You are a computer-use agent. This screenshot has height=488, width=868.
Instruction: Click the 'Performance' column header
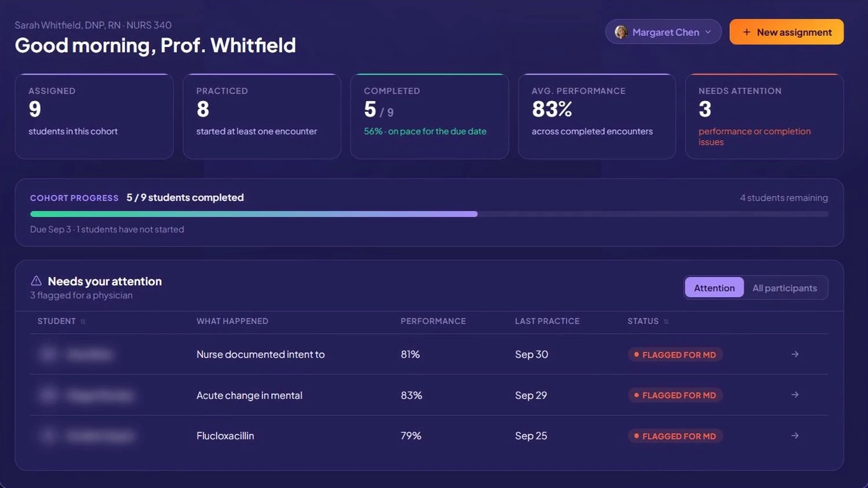click(433, 321)
